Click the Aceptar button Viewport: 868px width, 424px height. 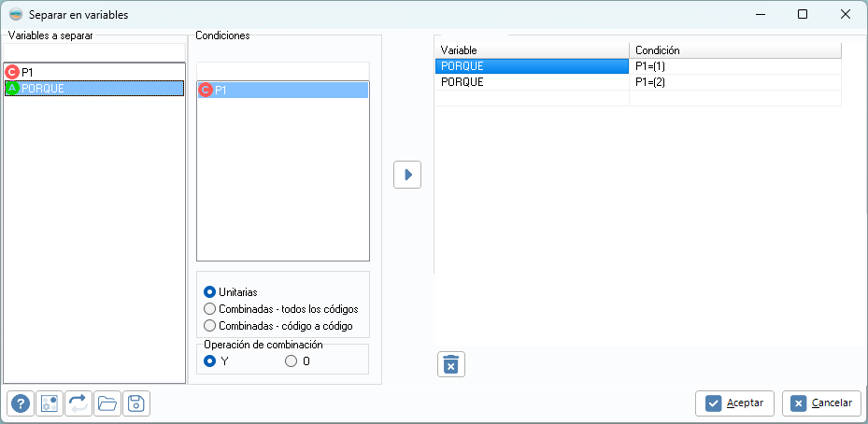[x=734, y=403]
